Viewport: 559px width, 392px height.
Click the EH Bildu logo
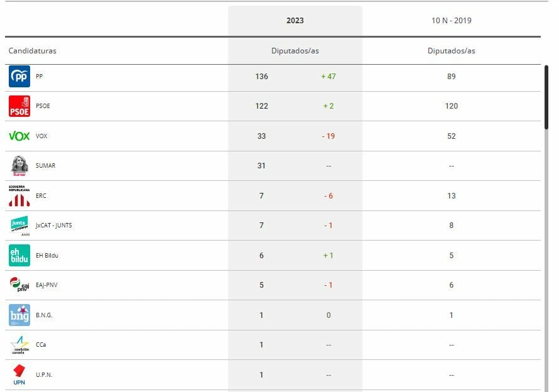click(x=19, y=255)
